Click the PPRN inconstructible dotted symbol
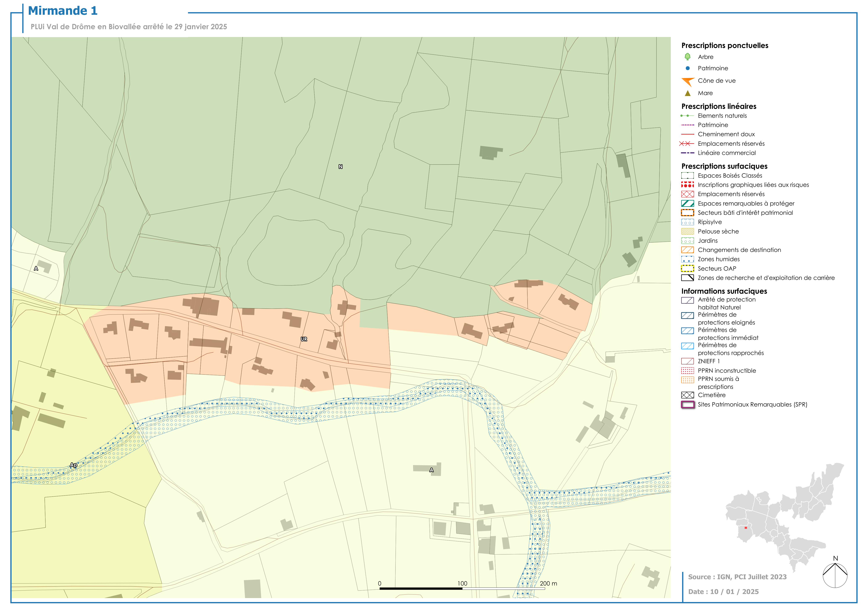868x614 pixels. [x=687, y=371]
